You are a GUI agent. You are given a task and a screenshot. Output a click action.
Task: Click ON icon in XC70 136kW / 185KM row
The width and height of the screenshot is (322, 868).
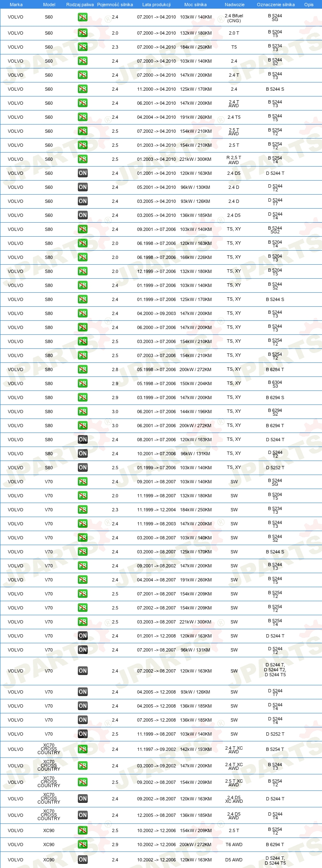83,815
